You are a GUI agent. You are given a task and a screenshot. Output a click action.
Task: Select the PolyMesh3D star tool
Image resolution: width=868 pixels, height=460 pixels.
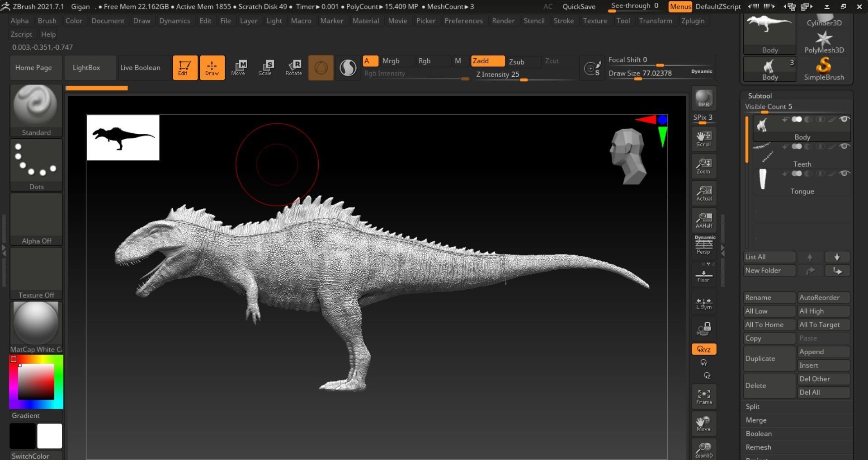824,42
